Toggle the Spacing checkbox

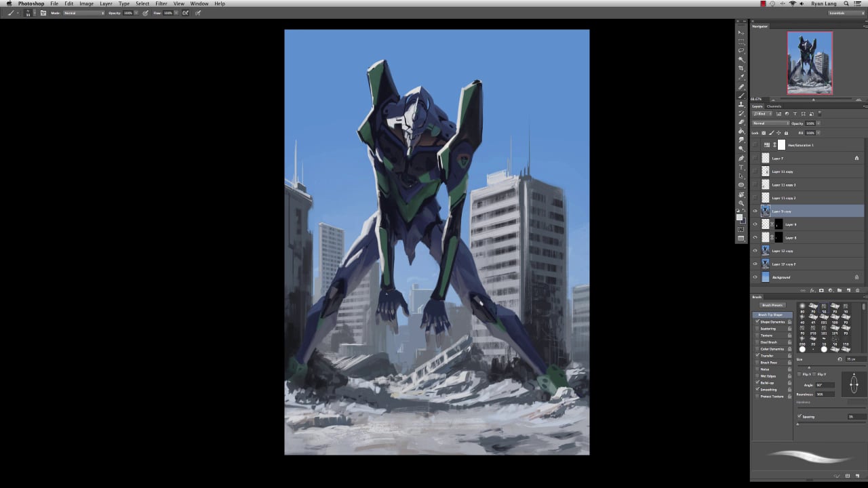(x=800, y=416)
